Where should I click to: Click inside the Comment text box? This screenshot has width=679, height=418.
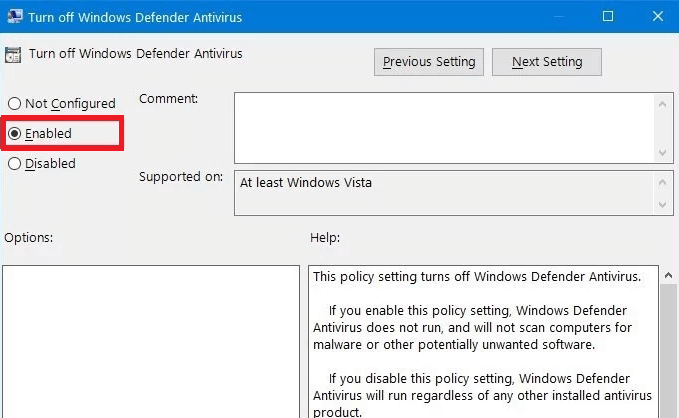444,128
